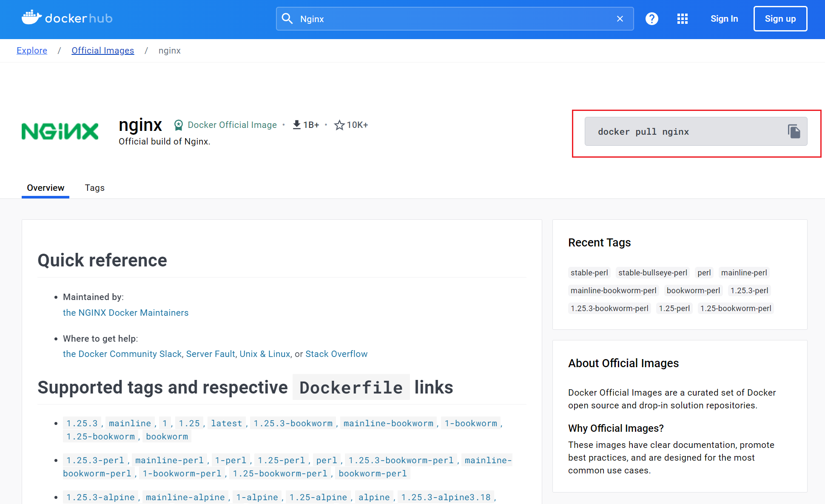Focus the Nginx search field
The width and height of the screenshot is (825, 504).
click(x=455, y=19)
